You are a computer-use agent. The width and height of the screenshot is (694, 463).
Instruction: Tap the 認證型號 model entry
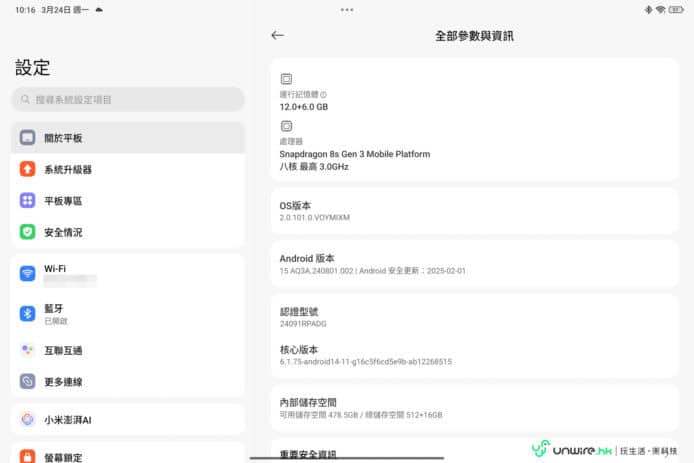tap(475, 317)
